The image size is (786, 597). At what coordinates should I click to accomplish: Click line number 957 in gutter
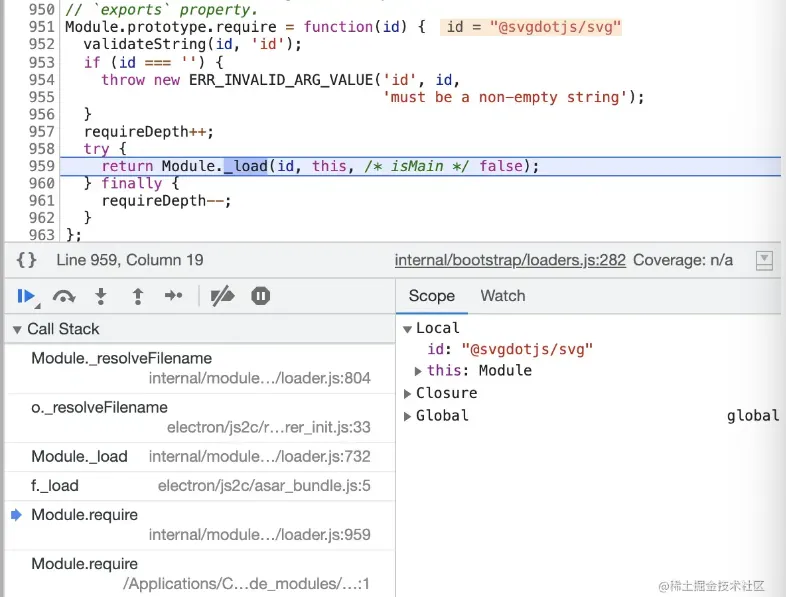pos(42,131)
